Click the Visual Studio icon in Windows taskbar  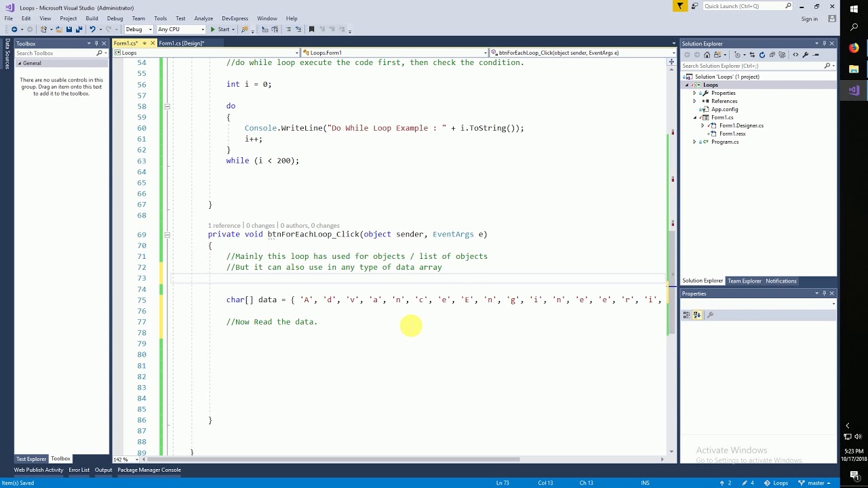[854, 90]
